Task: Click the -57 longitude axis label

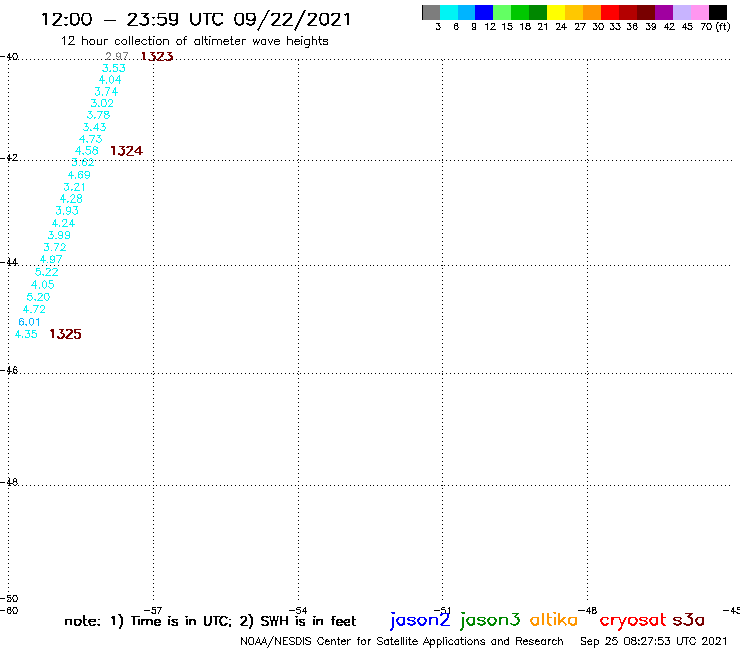Action: pyautogui.click(x=153, y=610)
